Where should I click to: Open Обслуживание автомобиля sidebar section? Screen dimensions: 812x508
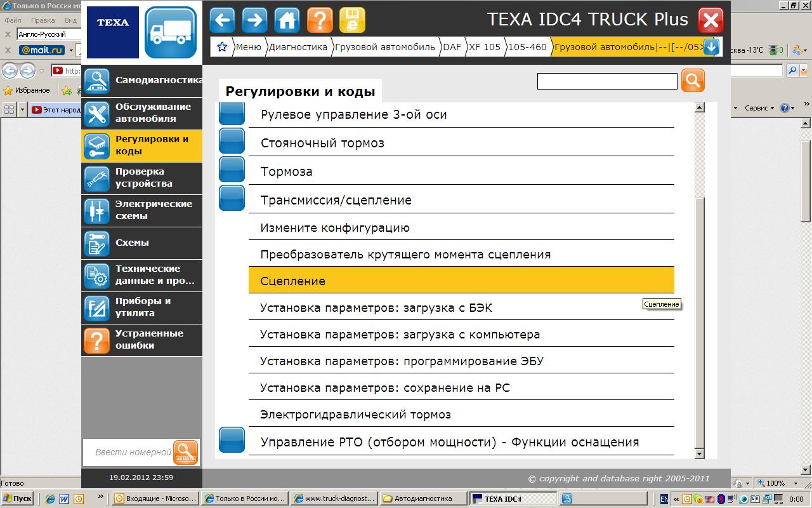point(141,113)
